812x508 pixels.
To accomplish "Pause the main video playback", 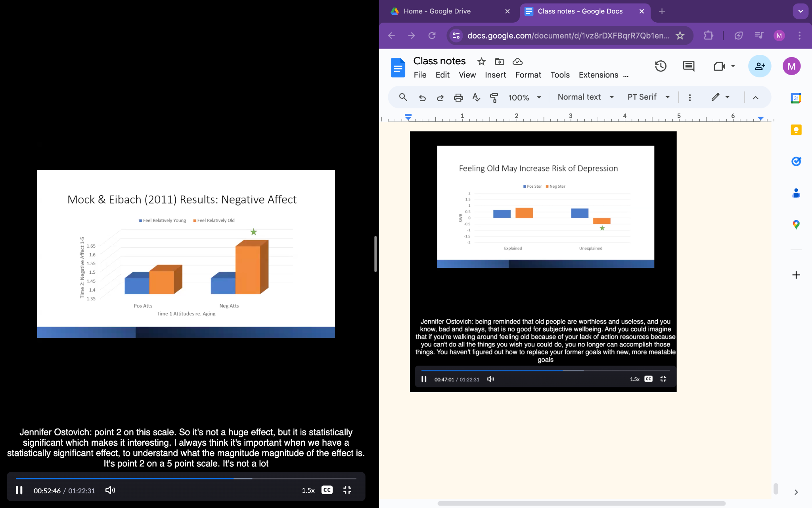I will pos(19,490).
